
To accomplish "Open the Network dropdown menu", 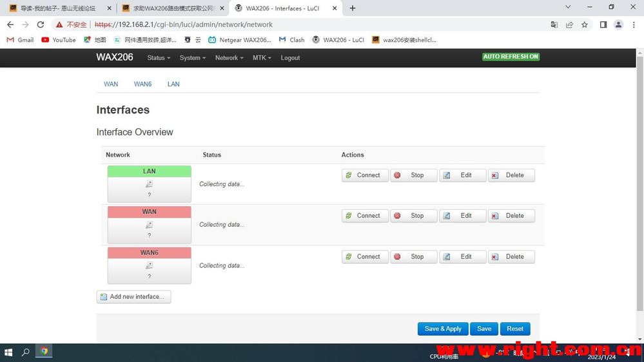I will point(229,58).
